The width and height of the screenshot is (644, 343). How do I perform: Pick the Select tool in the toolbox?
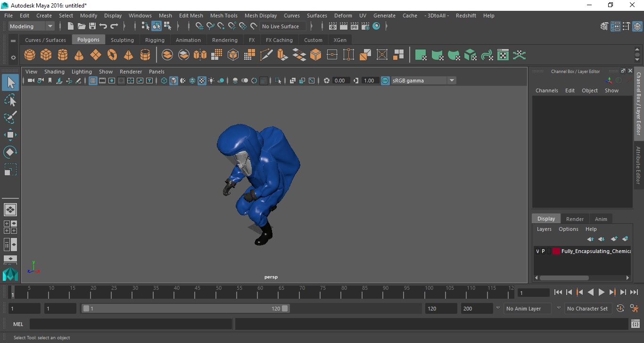coord(10,82)
